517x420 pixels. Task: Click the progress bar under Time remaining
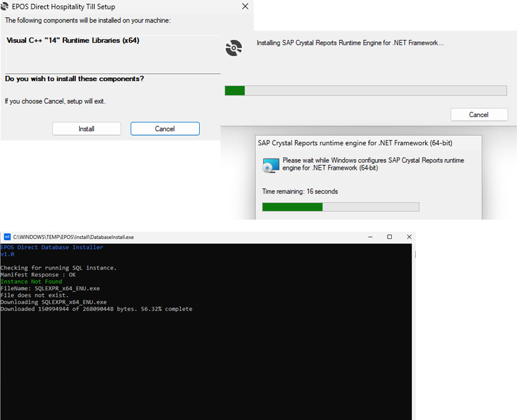[x=340, y=207]
